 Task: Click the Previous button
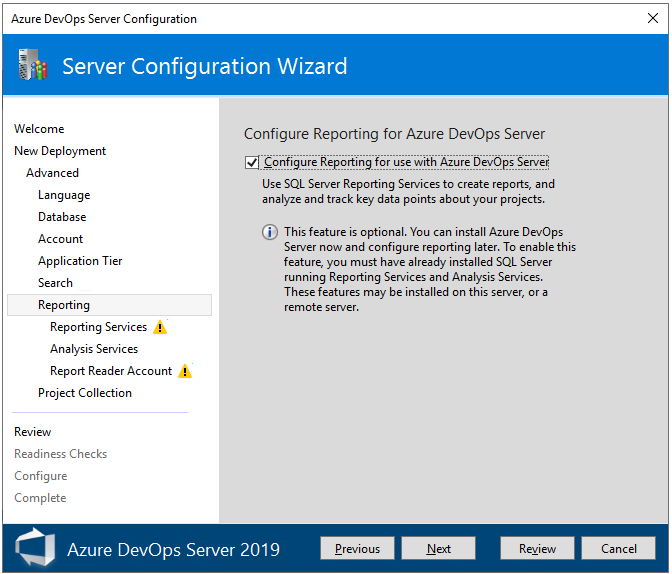click(357, 548)
